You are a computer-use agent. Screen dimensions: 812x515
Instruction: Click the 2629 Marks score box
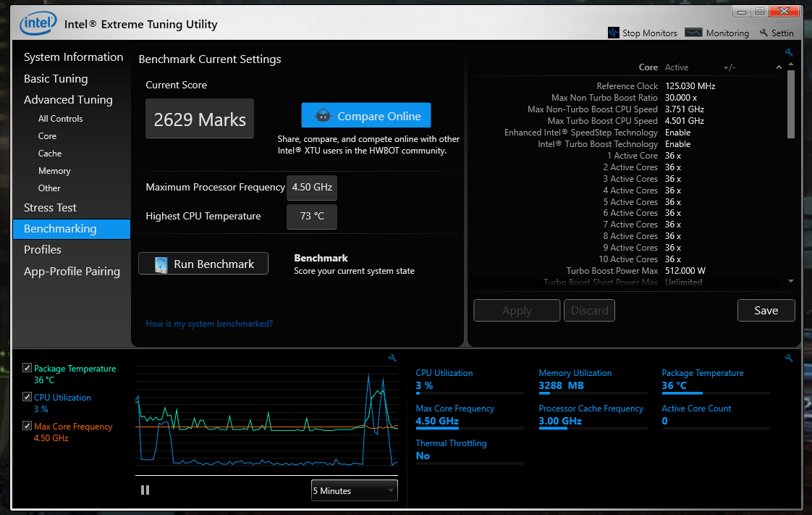pyautogui.click(x=200, y=119)
